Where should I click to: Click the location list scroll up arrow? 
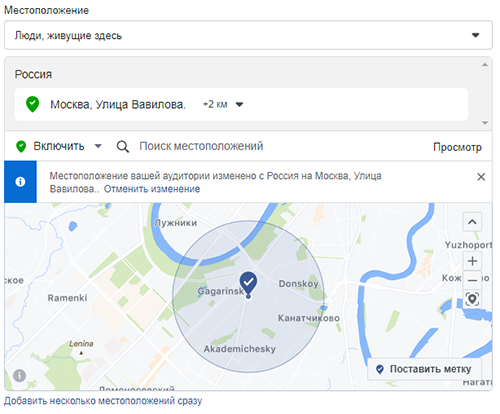tap(485, 65)
